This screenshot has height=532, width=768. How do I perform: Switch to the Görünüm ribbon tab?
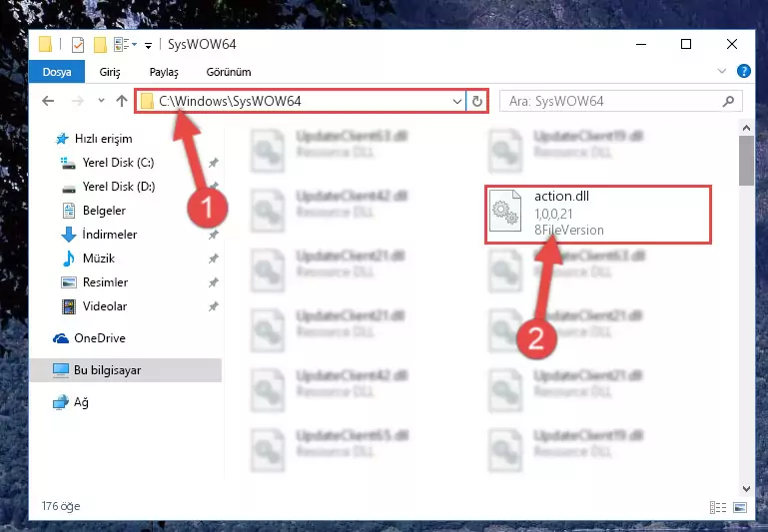(229, 72)
